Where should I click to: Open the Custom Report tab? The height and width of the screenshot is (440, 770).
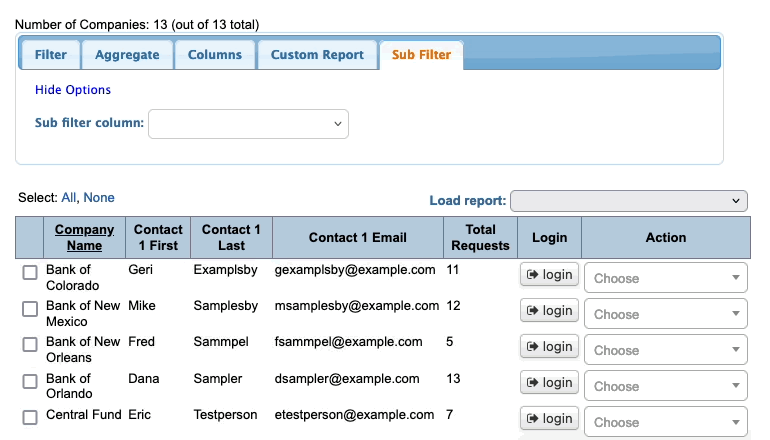(317, 55)
